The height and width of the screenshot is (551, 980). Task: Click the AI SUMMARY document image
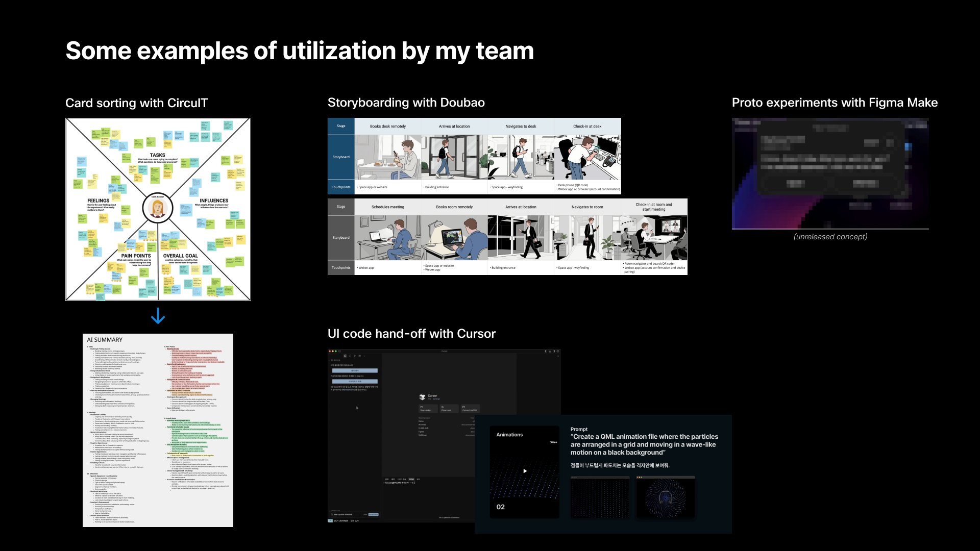pos(158,430)
